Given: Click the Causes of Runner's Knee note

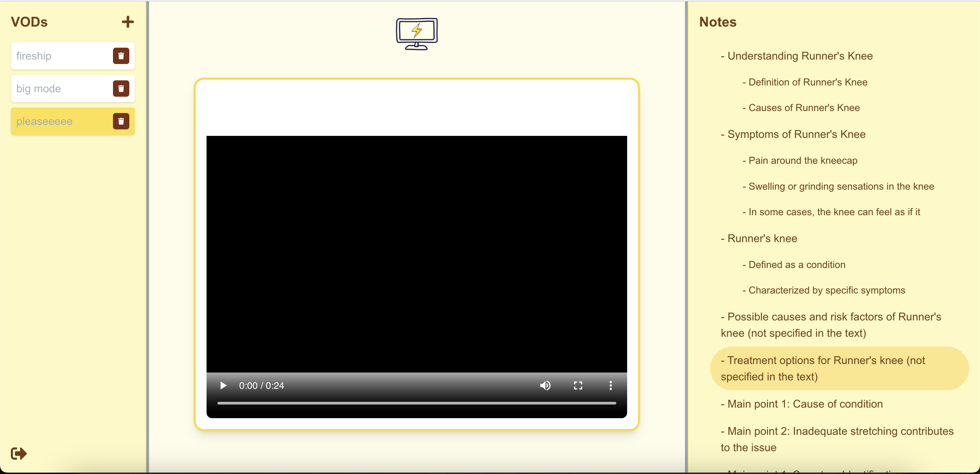Looking at the screenshot, I should click(804, 108).
